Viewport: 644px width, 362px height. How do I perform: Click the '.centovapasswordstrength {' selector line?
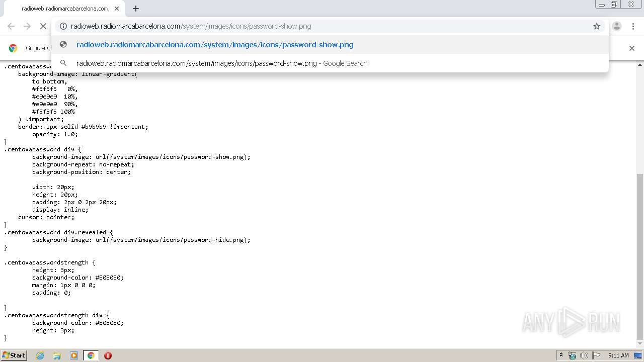50,262
